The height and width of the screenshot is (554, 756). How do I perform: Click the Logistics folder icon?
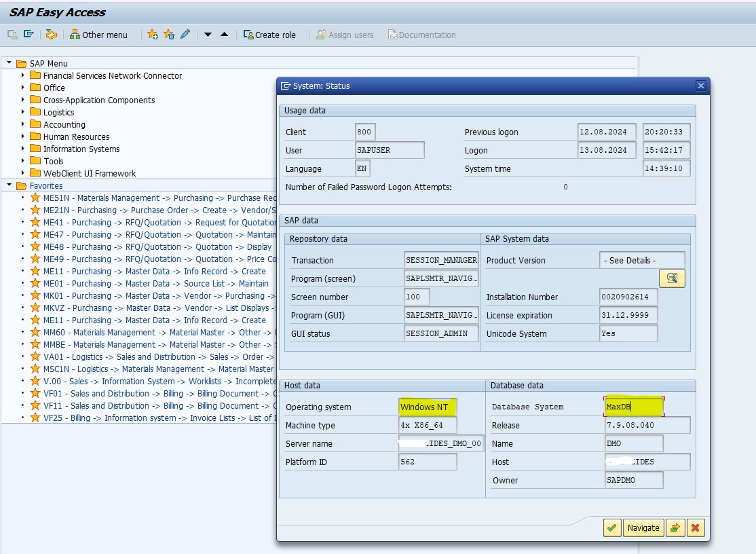coord(35,112)
